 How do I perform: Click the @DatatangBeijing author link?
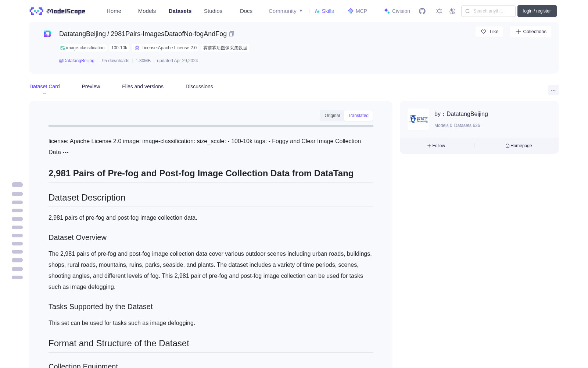tap(76, 61)
